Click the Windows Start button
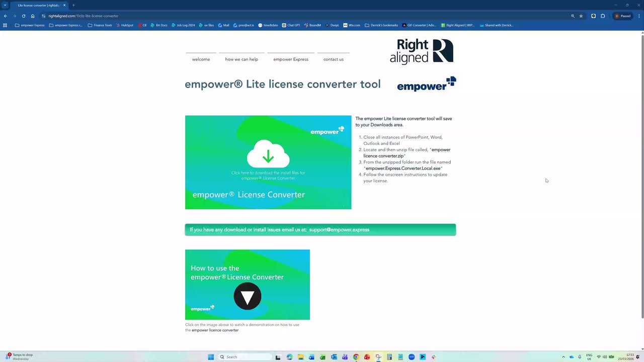 point(211,357)
